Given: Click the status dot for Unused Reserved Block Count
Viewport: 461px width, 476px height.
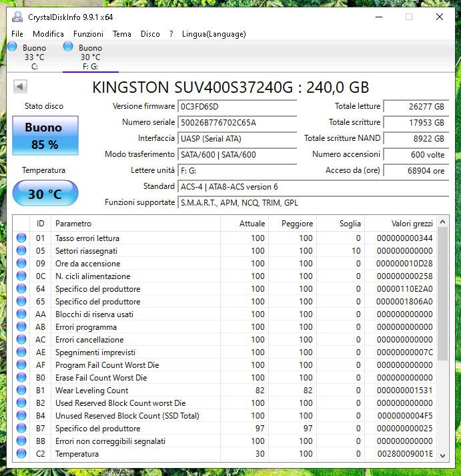Looking at the screenshot, I should click(x=21, y=416).
